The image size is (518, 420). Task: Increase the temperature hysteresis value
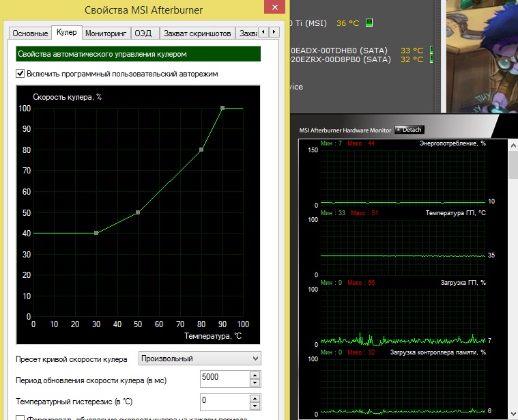[x=255, y=398]
